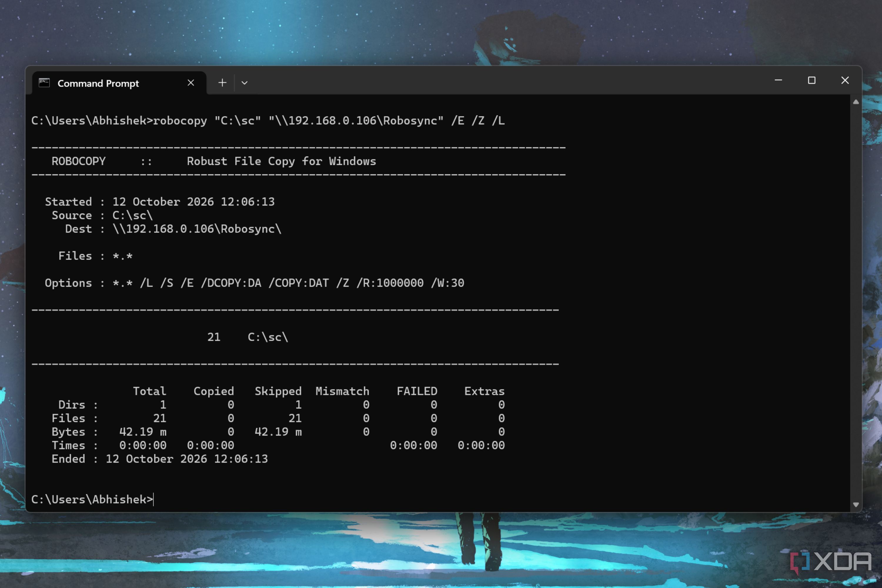Screen dimensions: 882x588
Task: Click the Skipped bytes 42.19 m value
Action: pyautogui.click(x=278, y=432)
